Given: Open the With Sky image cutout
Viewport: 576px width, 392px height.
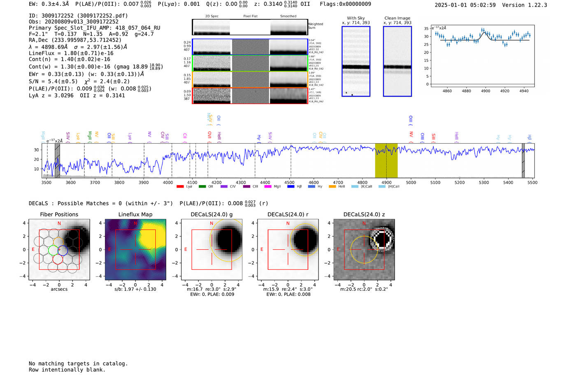Looking at the screenshot, I should pos(356,61).
